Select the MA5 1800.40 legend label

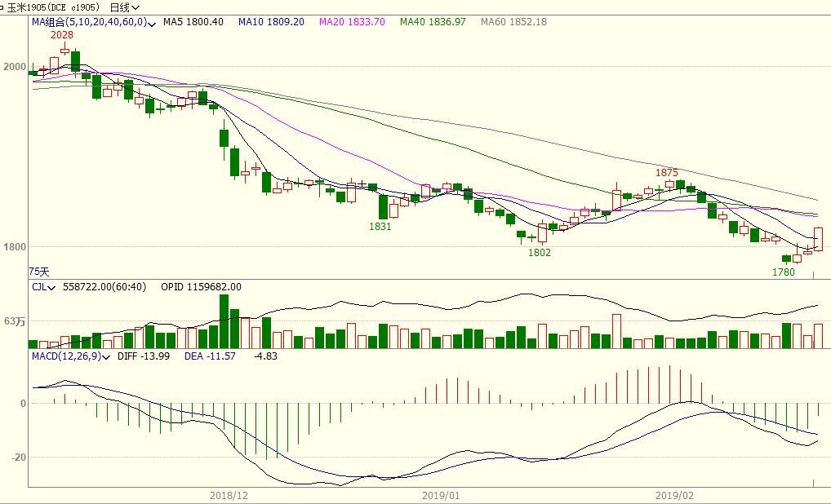click(193, 22)
